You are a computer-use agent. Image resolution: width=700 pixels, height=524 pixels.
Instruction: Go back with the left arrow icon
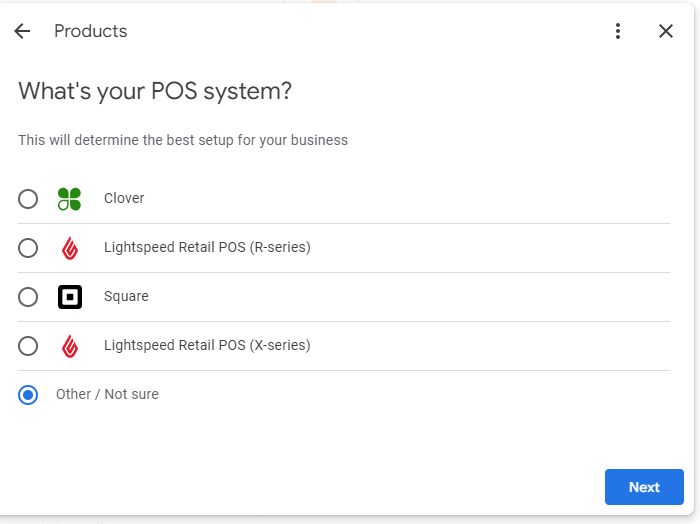coord(22,31)
